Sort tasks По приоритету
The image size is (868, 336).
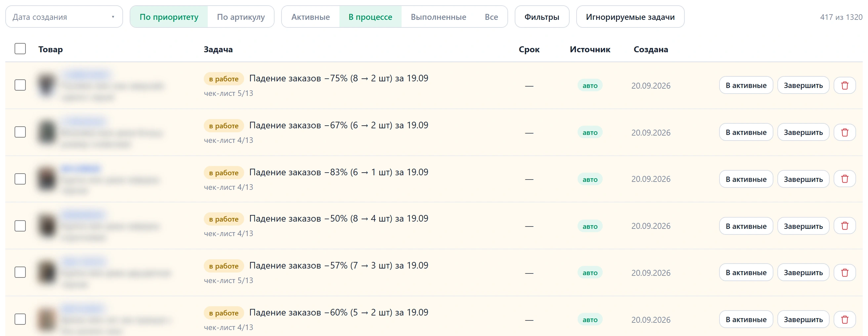click(x=169, y=17)
